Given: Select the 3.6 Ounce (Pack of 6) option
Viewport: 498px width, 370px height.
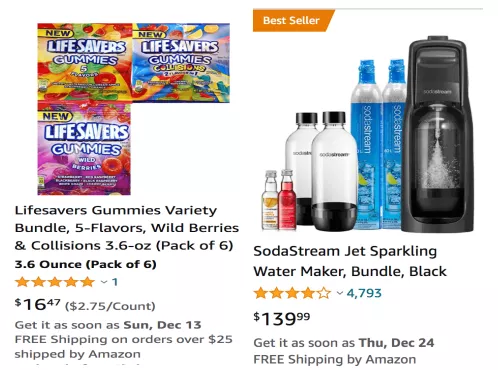Looking at the screenshot, I should pyautogui.click(x=86, y=264).
